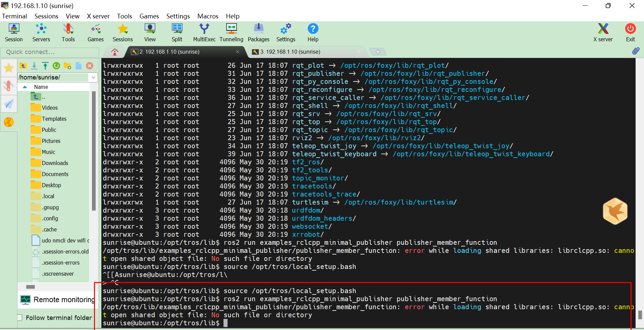The width and height of the screenshot is (644, 330).
Task: Select the .xsession-errors.old file
Action: click(x=60, y=252)
